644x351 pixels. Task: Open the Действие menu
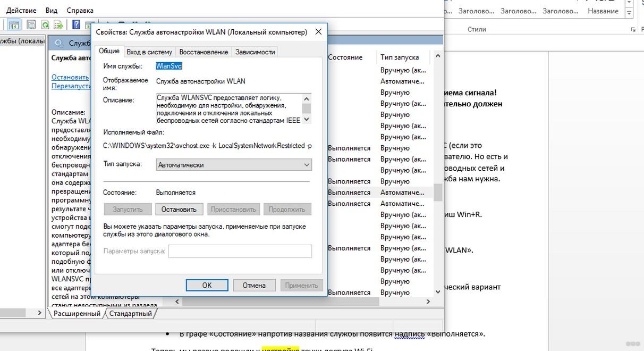point(21,10)
